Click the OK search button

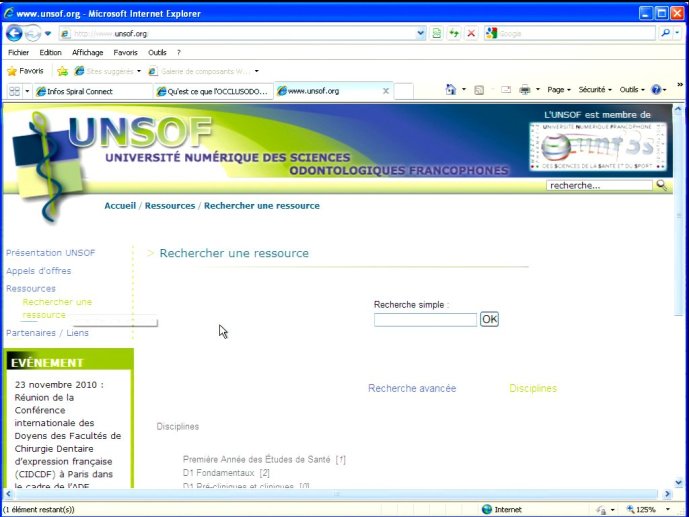coord(490,319)
